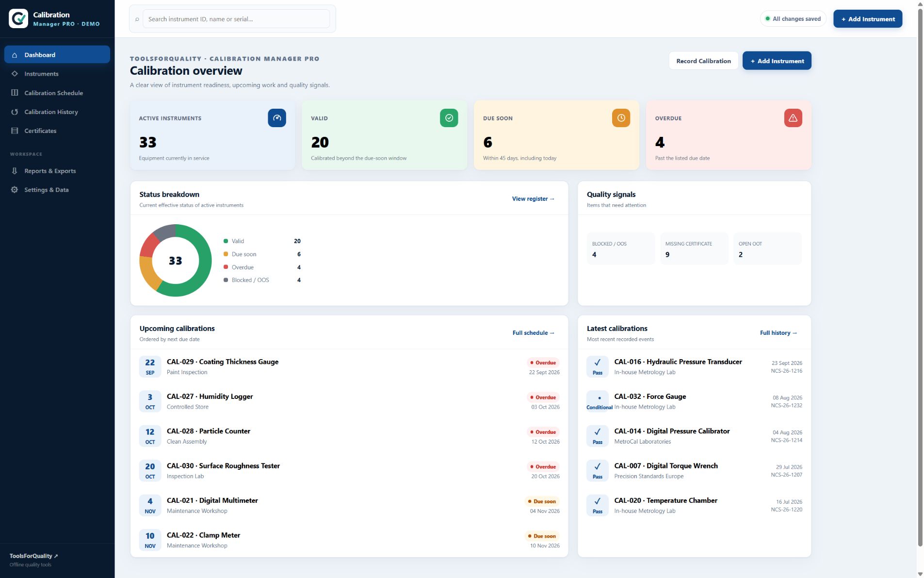Open Instruments in the sidebar
This screenshot has width=924, height=578.
(57, 74)
